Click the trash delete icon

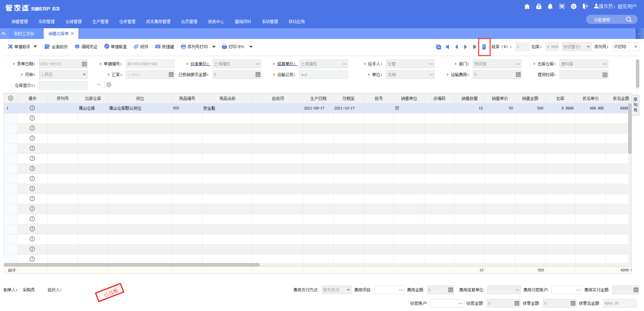[484, 47]
